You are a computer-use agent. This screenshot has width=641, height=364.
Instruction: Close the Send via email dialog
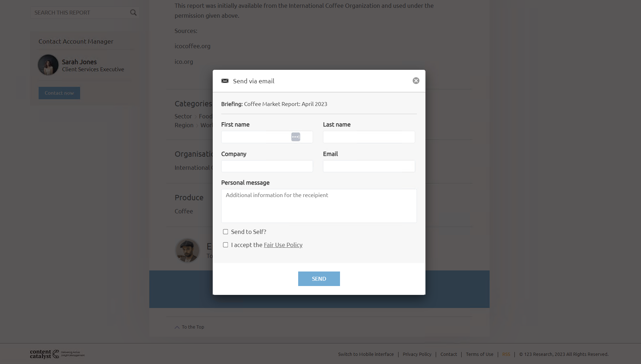point(416,81)
